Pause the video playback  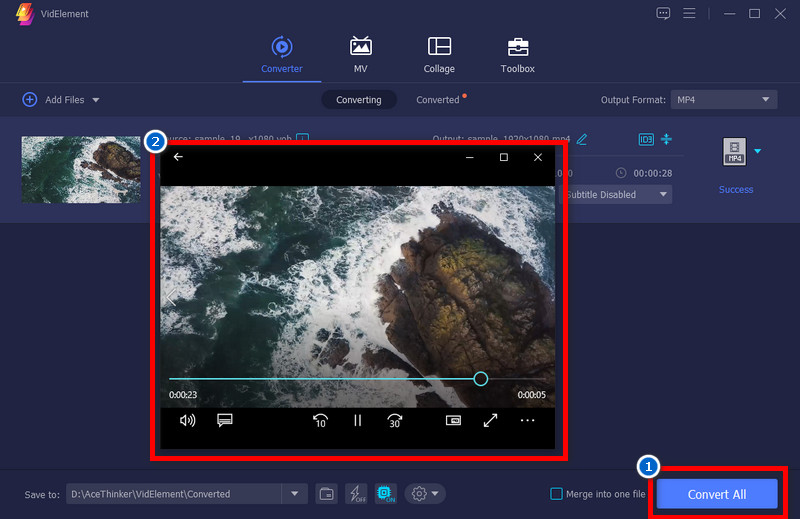357,421
